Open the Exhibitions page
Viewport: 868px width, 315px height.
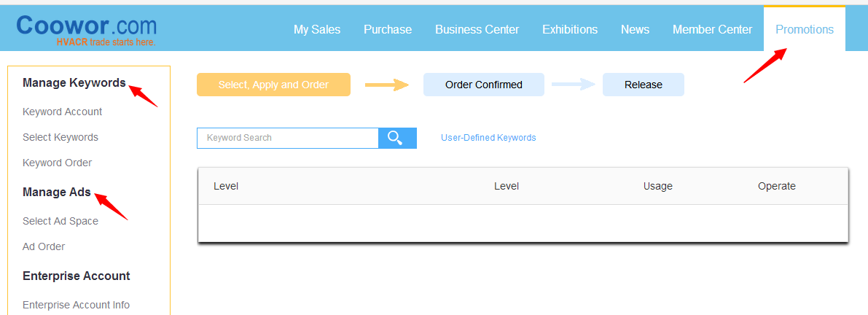(x=570, y=29)
